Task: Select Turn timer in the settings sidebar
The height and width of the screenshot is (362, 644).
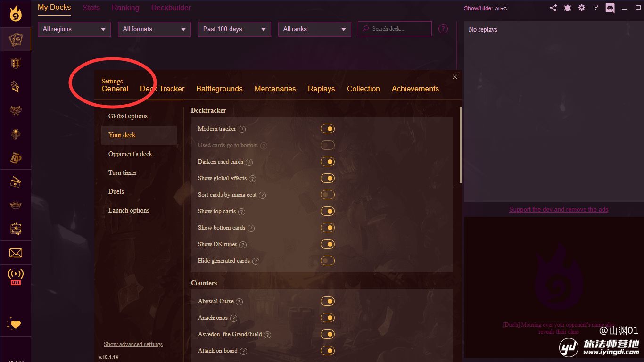Action: click(x=139, y=173)
